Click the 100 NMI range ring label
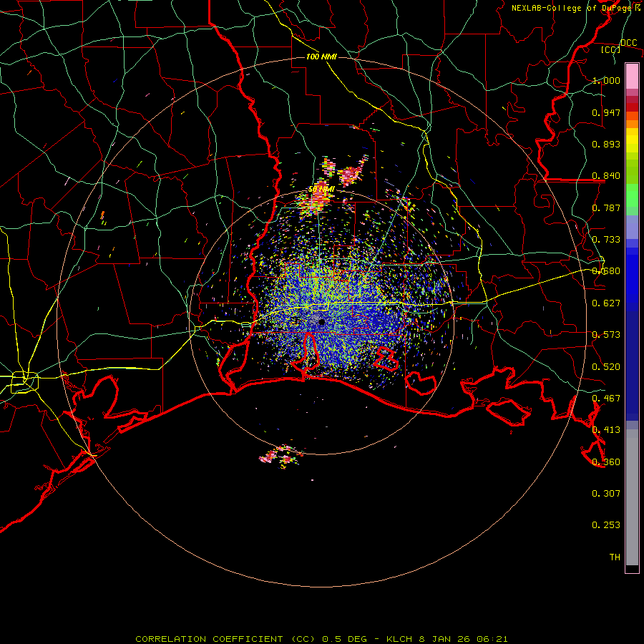Screen dimensions: 644x644 [x=321, y=57]
